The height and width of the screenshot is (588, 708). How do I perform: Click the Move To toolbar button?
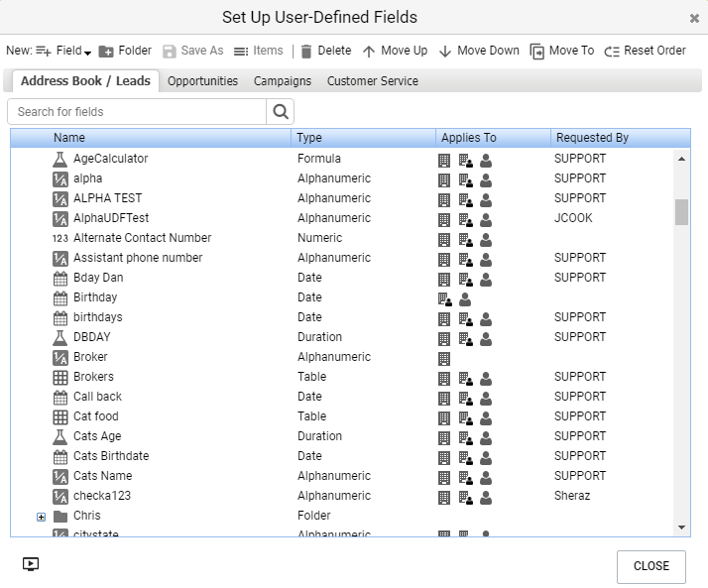click(562, 51)
